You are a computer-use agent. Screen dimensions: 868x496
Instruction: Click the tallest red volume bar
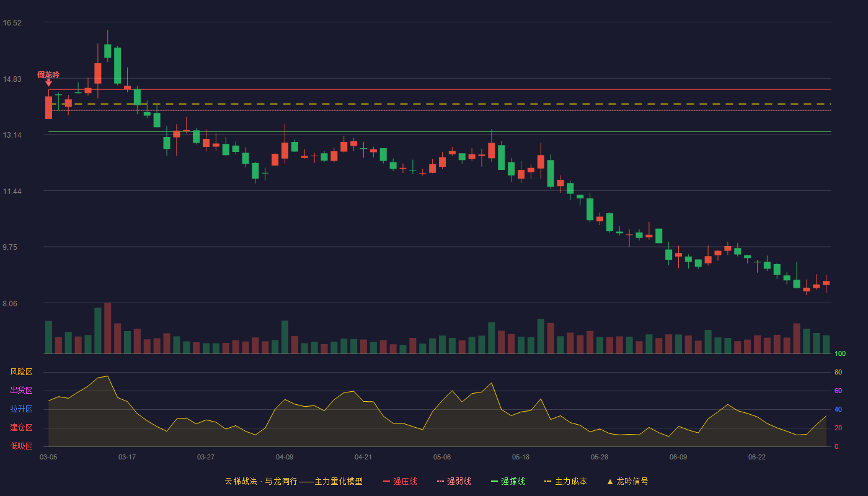point(107,328)
